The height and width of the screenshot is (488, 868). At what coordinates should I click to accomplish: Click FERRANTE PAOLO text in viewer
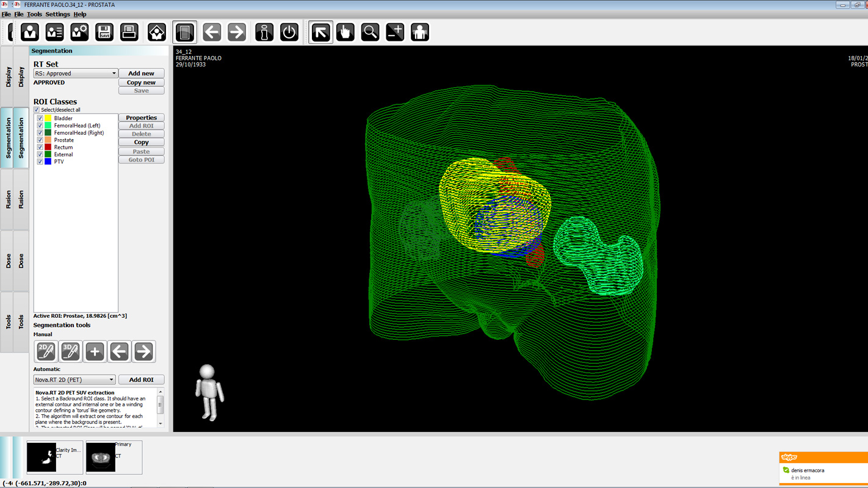coord(198,58)
